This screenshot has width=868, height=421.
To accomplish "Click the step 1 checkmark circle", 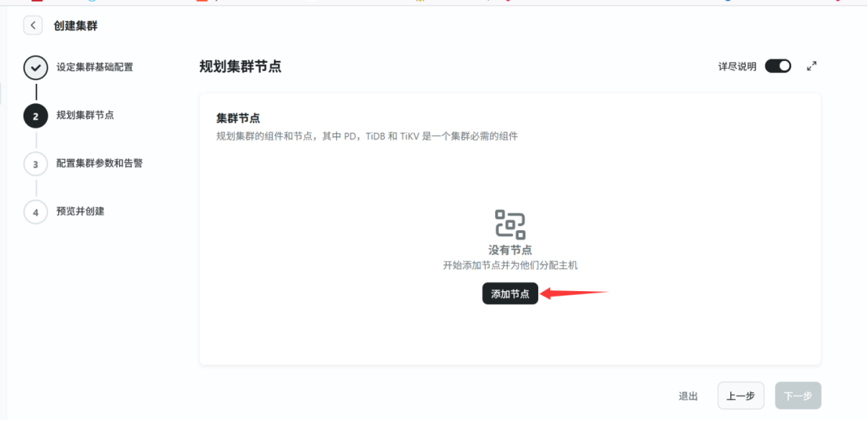I will click(35, 67).
